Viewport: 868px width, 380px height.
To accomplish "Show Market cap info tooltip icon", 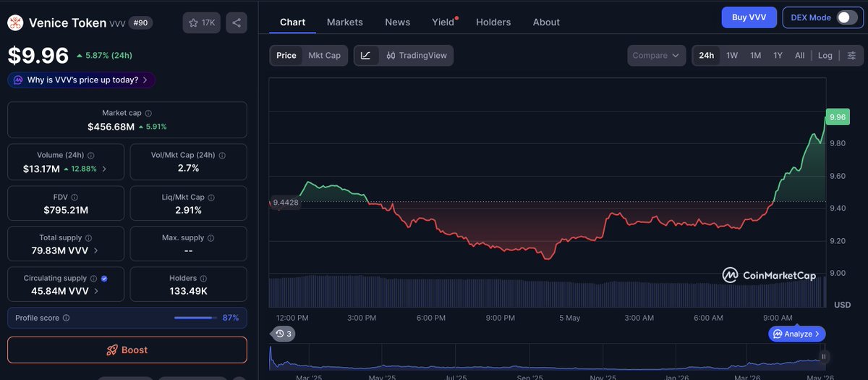I will 148,114.
